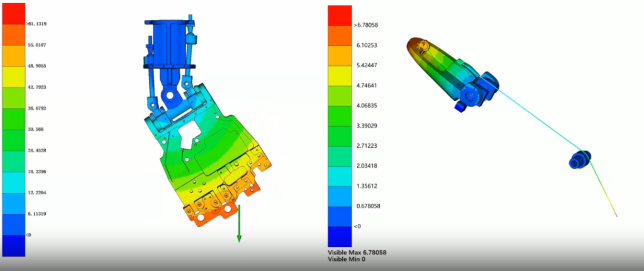Click the Visible Max 6.78058 text
The image size is (644, 271).
(357, 252)
